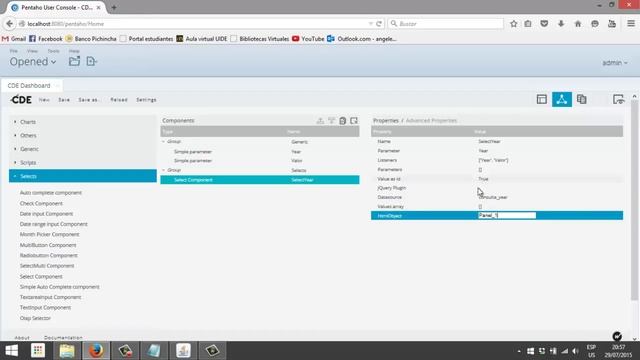Open the Firefox hamburger menu

[631, 24]
